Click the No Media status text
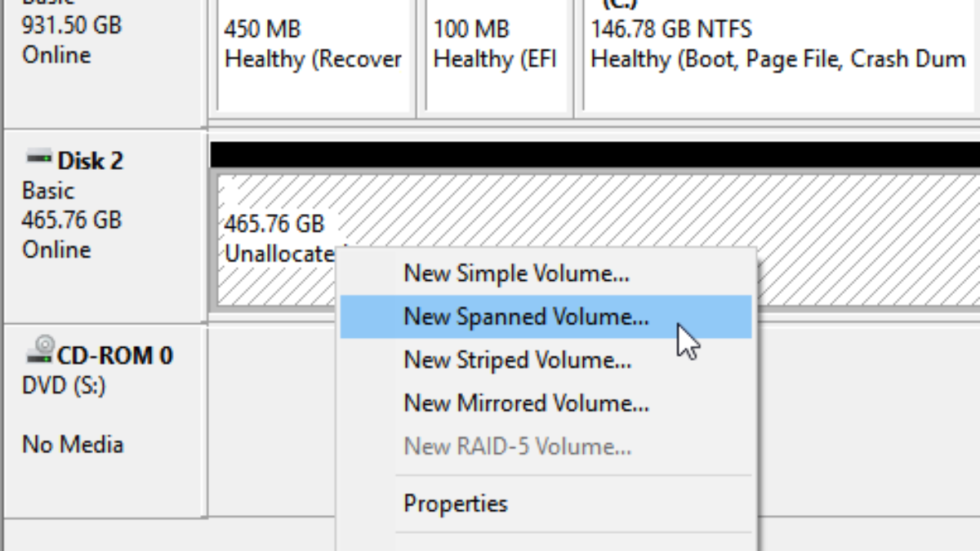 click(x=73, y=445)
